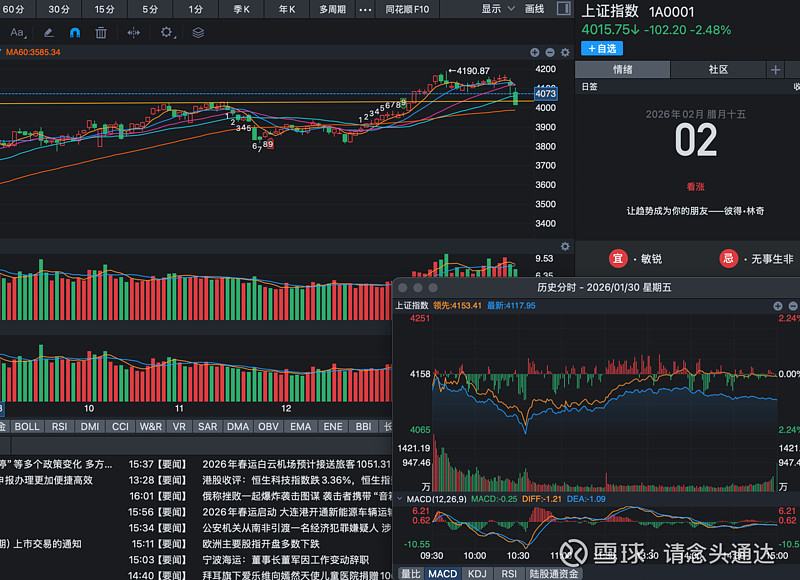
Task: Select the drawing pen tool
Action: (x=48, y=33)
